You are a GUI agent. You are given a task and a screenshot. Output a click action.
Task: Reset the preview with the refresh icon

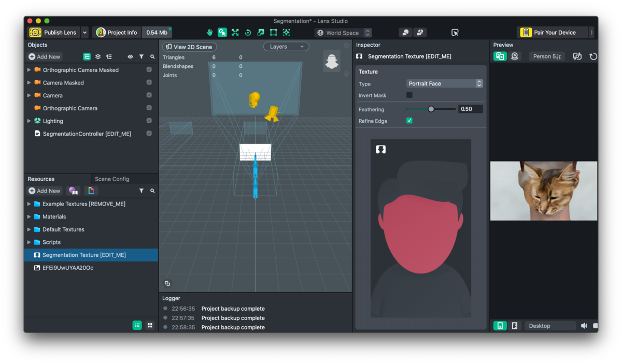point(593,56)
